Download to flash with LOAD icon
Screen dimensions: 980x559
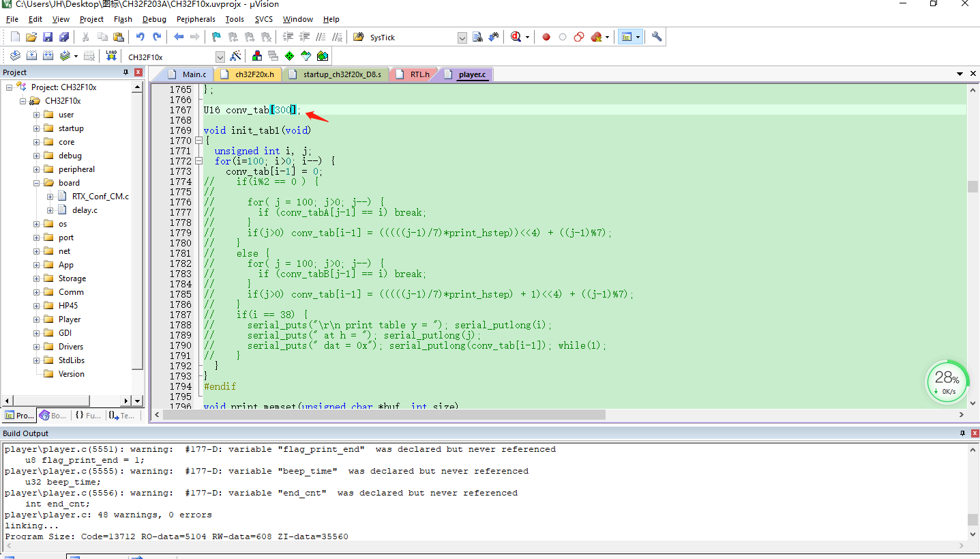[x=111, y=56]
